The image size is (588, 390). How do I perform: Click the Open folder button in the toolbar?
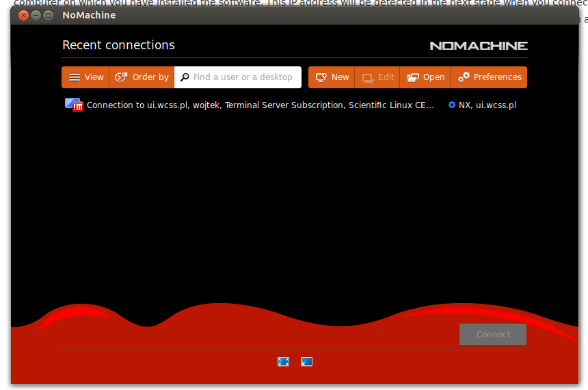coord(425,77)
